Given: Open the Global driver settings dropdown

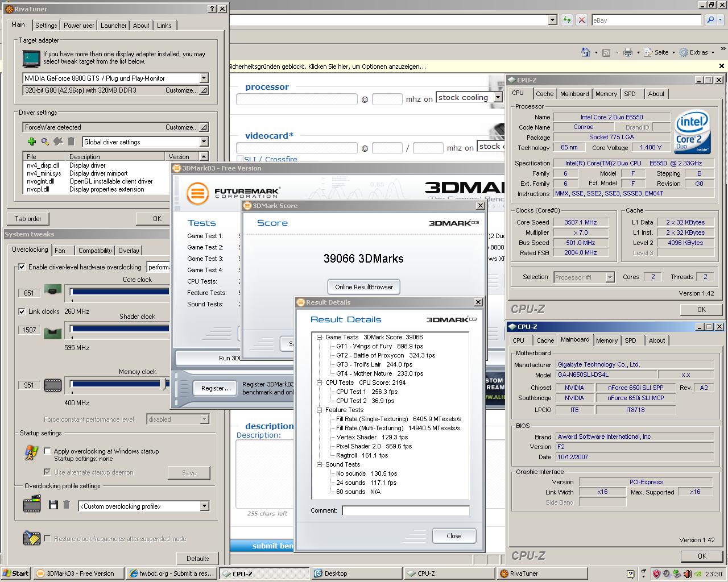Looking at the screenshot, I should [x=204, y=142].
